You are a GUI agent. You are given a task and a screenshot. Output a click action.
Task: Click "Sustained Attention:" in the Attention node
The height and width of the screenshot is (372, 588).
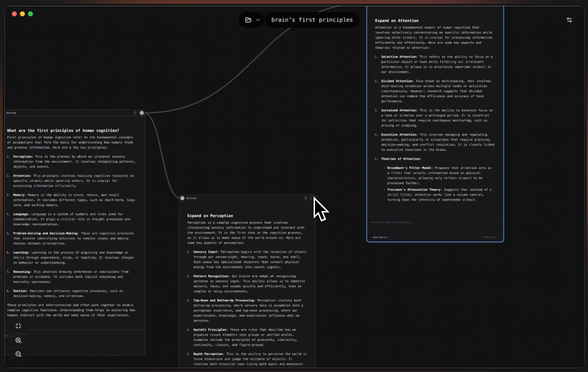click(399, 110)
